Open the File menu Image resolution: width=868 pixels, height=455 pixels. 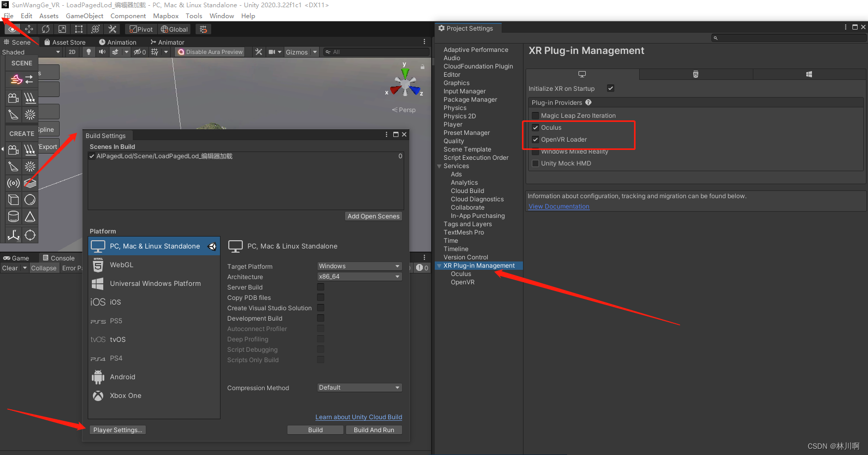9,16
